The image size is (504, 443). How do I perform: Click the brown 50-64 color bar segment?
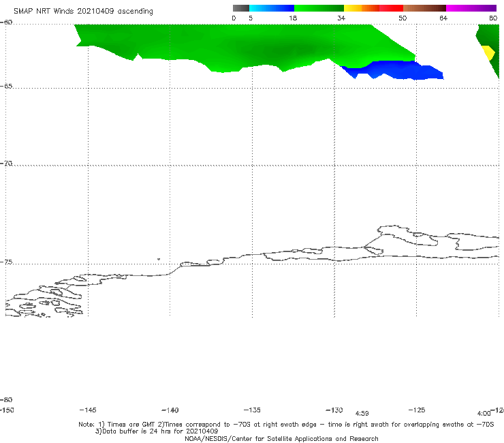coord(424,8)
